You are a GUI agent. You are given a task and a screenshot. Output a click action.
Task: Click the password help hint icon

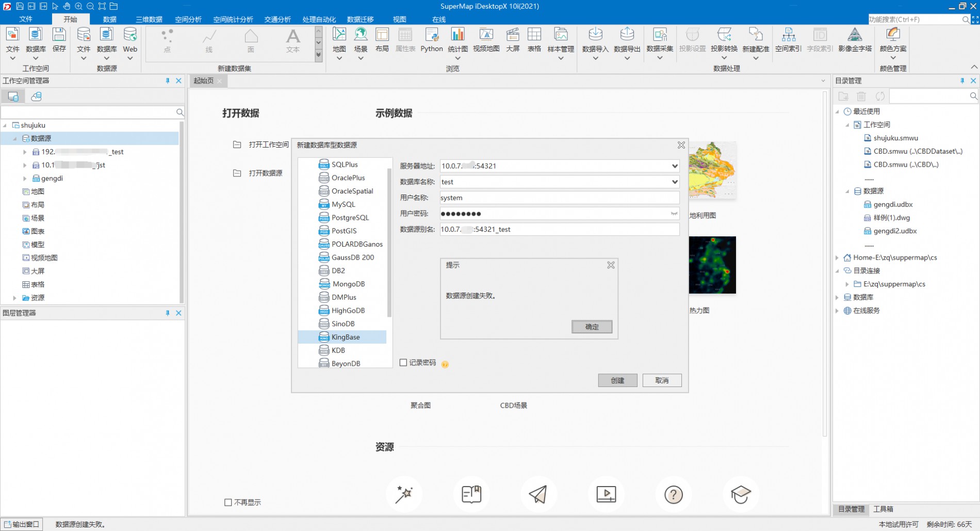[x=445, y=364]
